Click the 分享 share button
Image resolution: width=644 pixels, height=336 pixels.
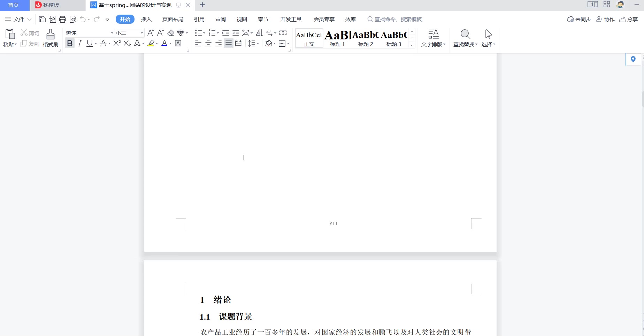[x=629, y=19]
